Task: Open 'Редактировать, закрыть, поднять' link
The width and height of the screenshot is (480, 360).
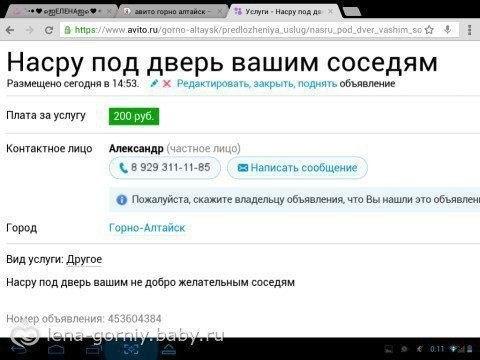Action: pyautogui.click(x=257, y=83)
